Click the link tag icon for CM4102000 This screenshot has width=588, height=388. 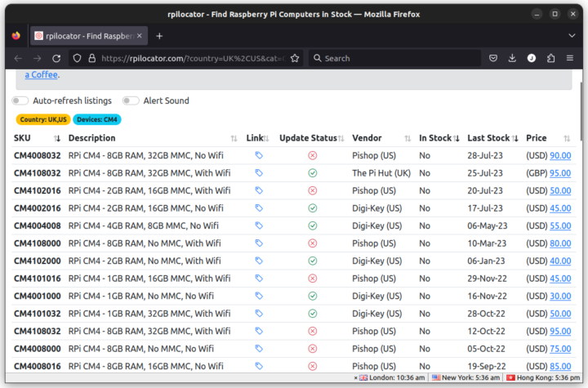point(259,261)
